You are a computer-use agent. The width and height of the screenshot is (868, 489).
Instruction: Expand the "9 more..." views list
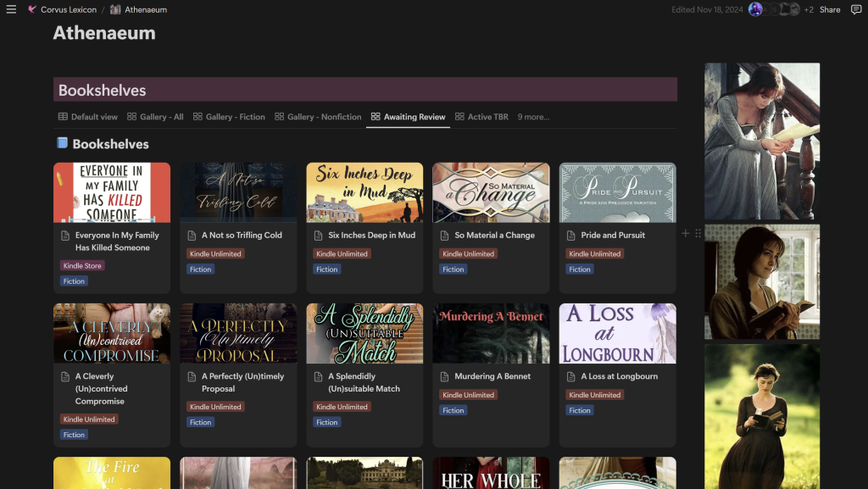point(533,117)
